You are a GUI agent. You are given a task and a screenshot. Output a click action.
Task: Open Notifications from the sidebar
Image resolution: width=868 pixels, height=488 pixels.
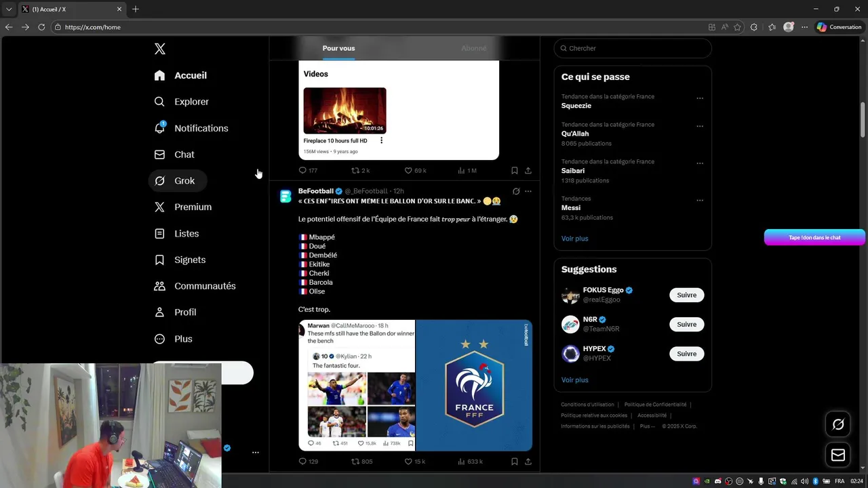pos(191,128)
